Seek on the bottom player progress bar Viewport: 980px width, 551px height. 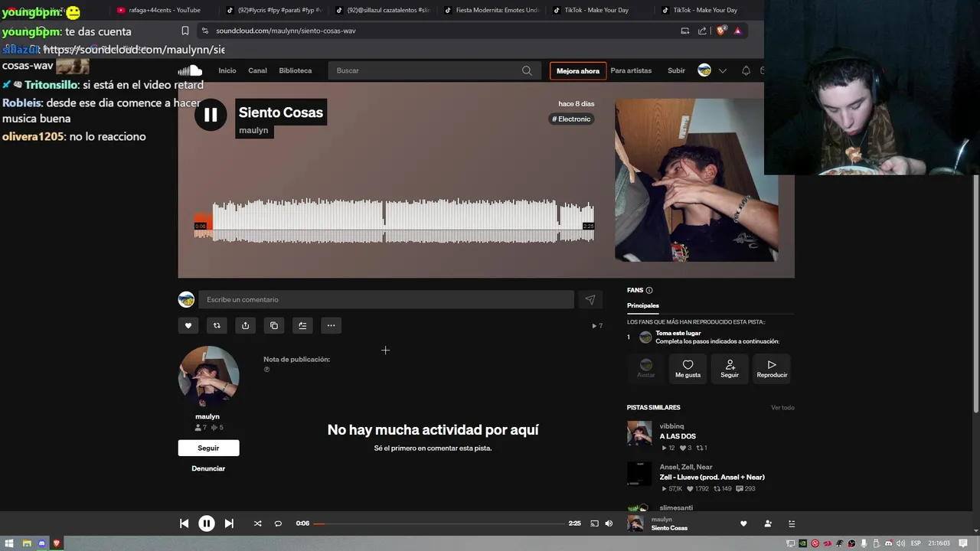(439, 523)
